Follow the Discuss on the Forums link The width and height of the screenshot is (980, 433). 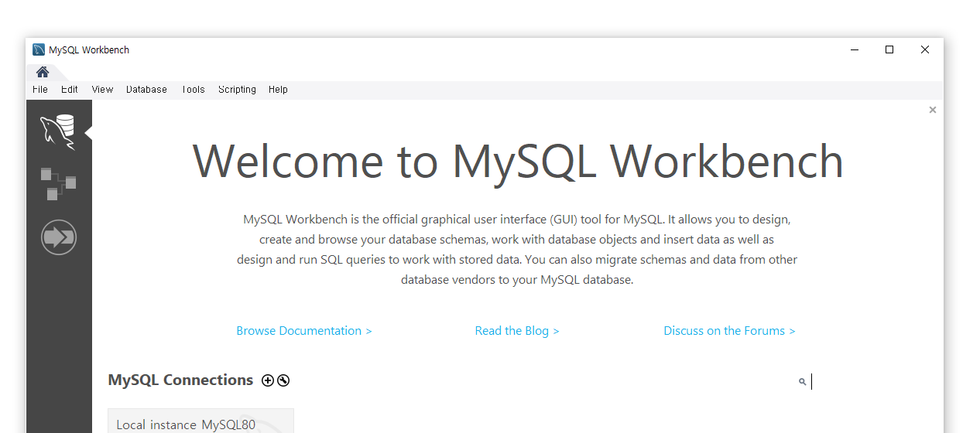coord(729,331)
